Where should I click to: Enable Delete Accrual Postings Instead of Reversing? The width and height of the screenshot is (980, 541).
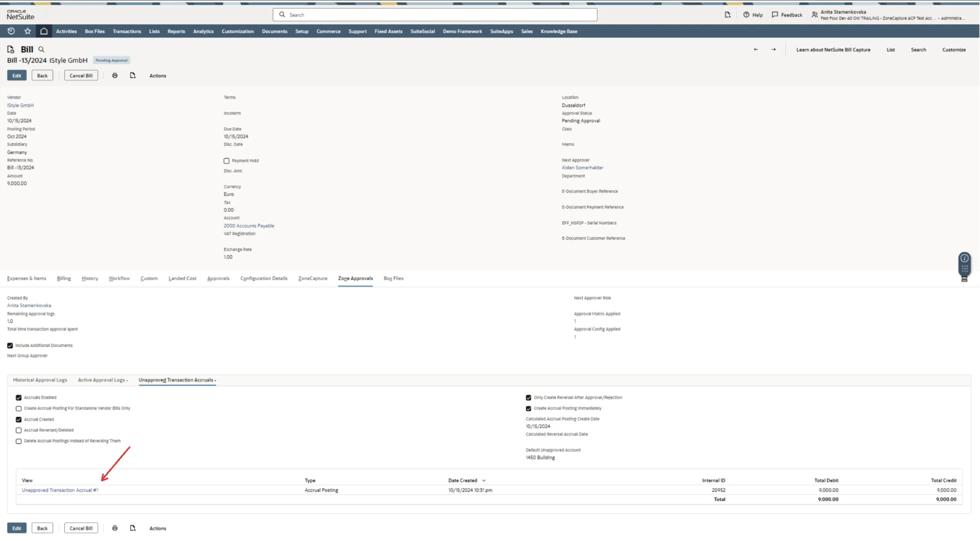tap(19, 441)
